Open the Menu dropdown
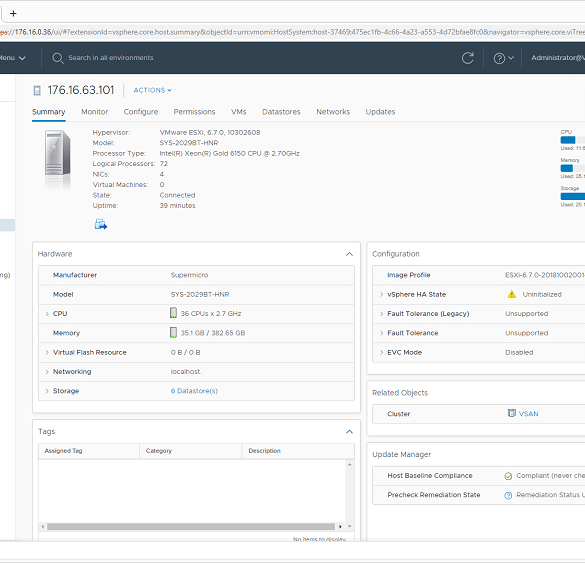Image resolution: width=585 pixels, height=563 pixels. click(x=12, y=58)
